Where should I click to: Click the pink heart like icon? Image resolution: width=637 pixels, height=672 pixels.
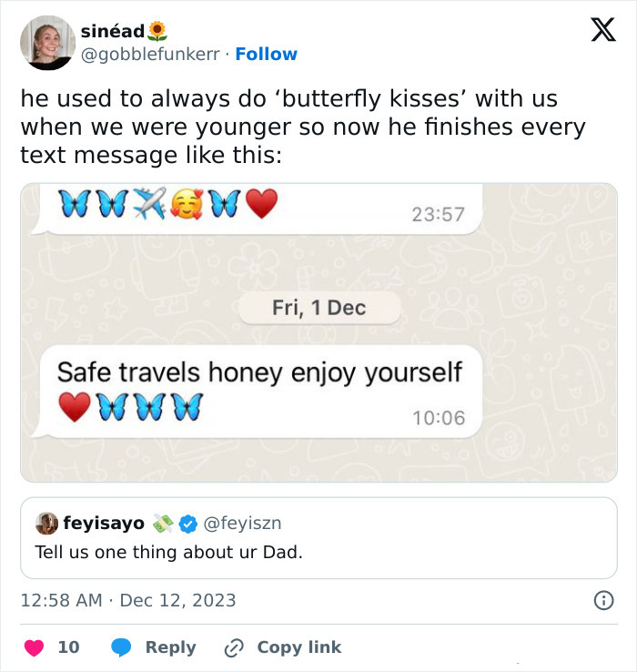pos(34,647)
